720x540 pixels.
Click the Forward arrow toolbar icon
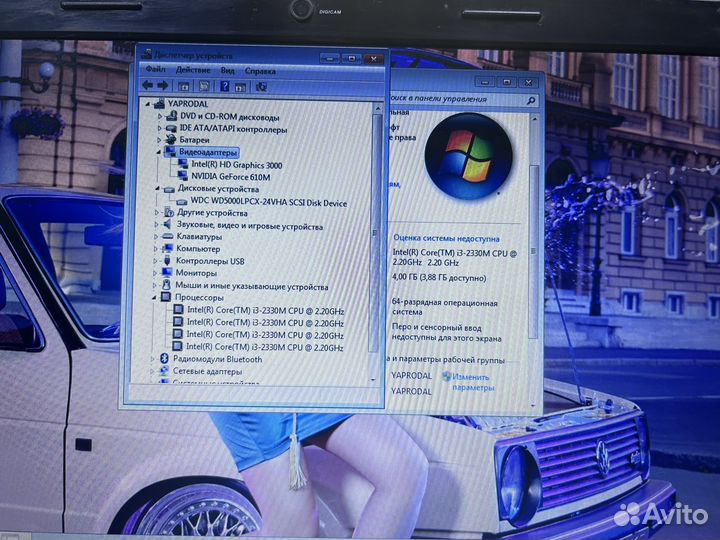pos(163,85)
